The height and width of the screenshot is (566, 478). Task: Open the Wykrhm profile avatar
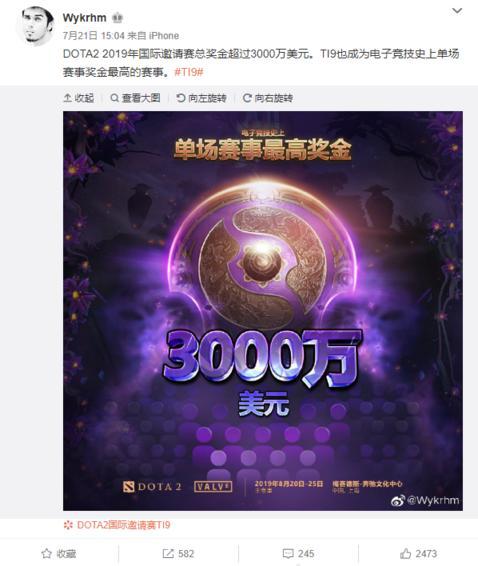(x=36, y=25)
